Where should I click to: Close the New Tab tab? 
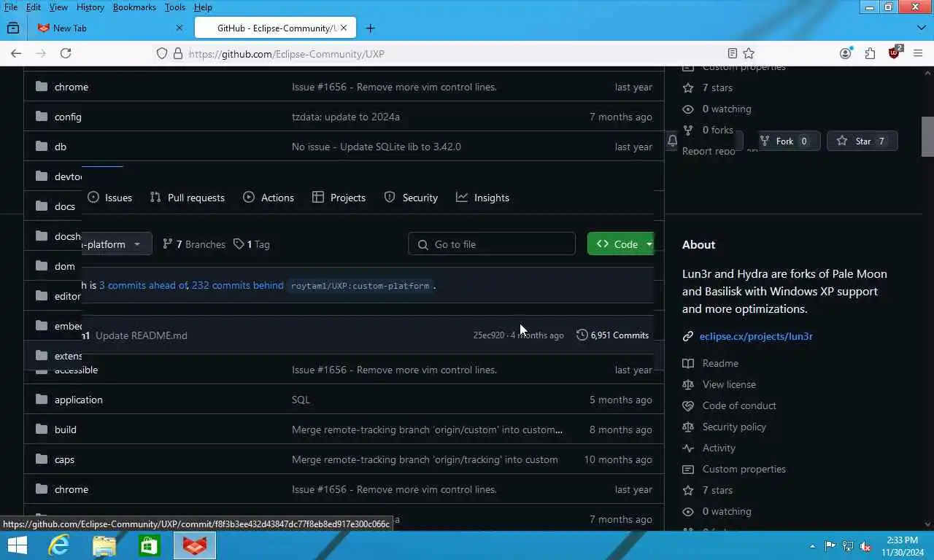coord(180,28)
